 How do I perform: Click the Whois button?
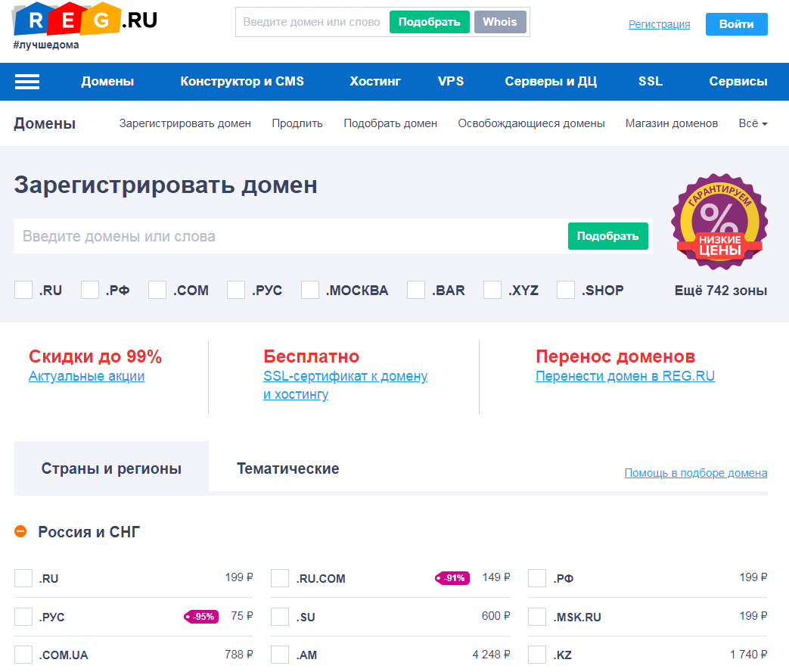coord(500,22)
